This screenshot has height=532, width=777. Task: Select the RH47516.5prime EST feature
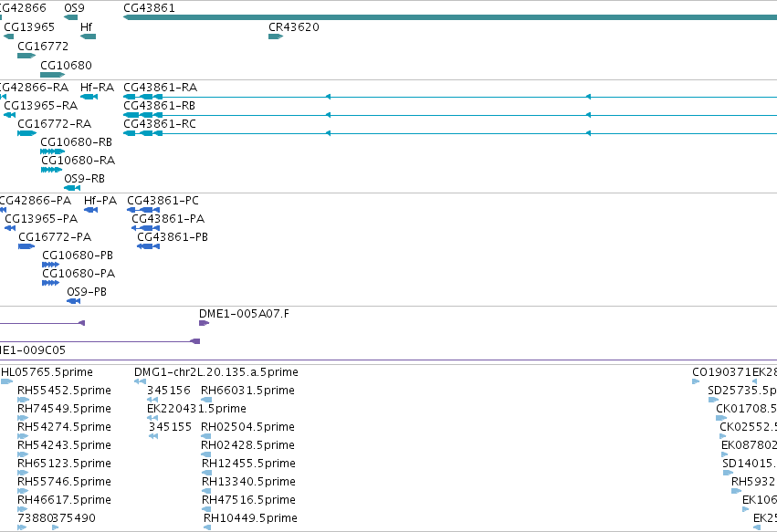(206, 509)
